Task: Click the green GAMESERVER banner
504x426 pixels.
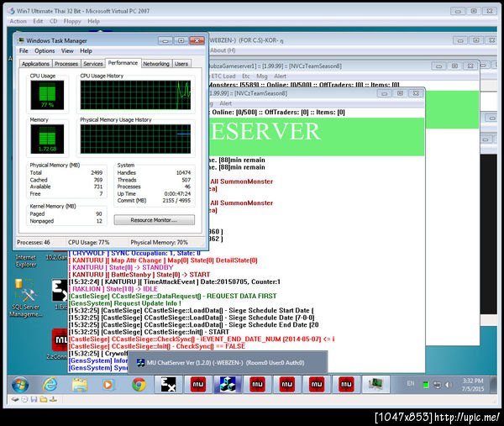Action: [x=317, y=137]
